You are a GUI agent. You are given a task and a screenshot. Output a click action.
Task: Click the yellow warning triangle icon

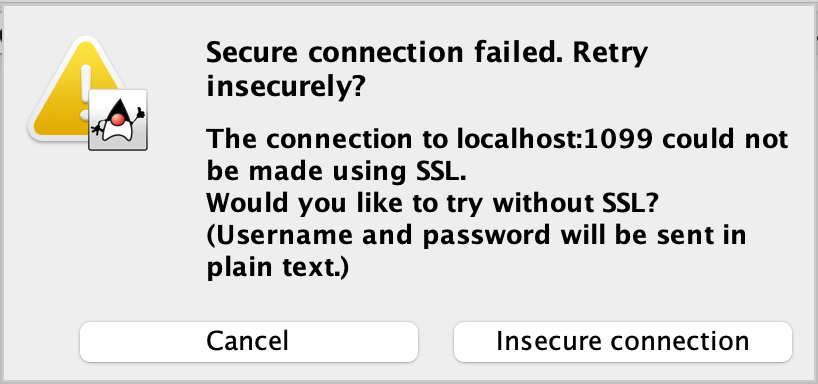(x=78, y=90)
